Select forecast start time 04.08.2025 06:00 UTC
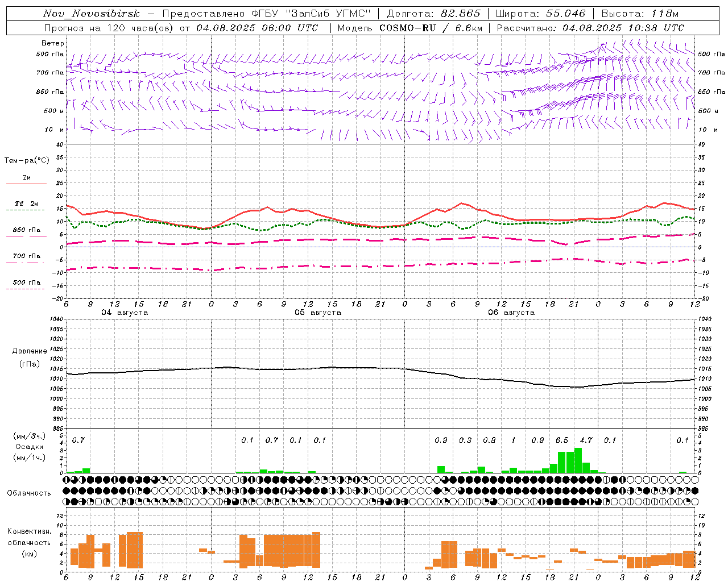The width and height of the screenshot is (728, 582). [x=257, y=28]
